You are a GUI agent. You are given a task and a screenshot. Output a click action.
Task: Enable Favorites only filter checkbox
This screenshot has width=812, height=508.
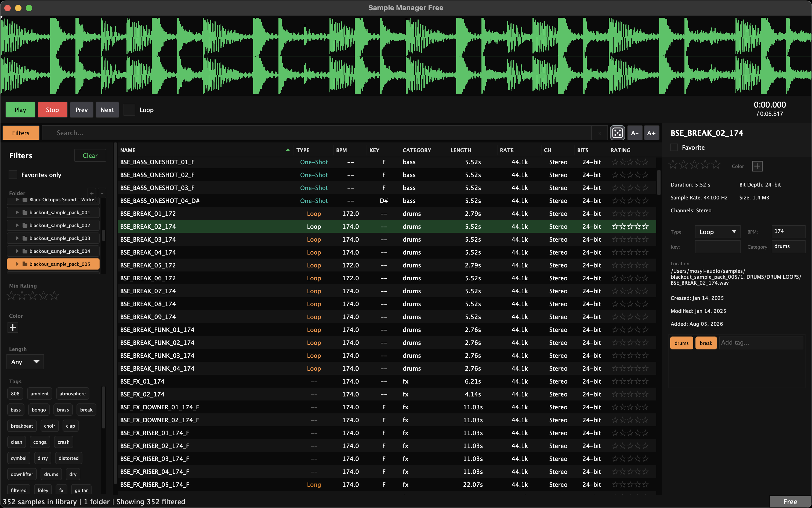tap(13, 175)
